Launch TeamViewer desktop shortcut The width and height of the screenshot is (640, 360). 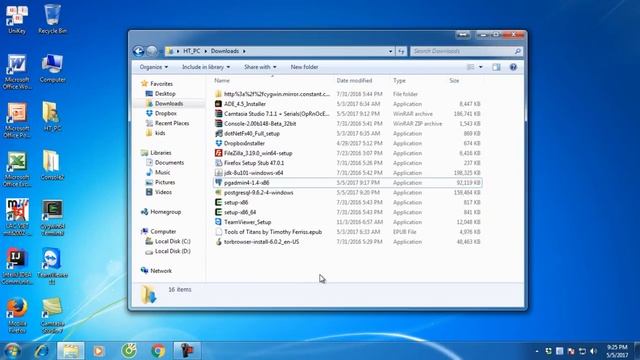(x=52, y=267)
